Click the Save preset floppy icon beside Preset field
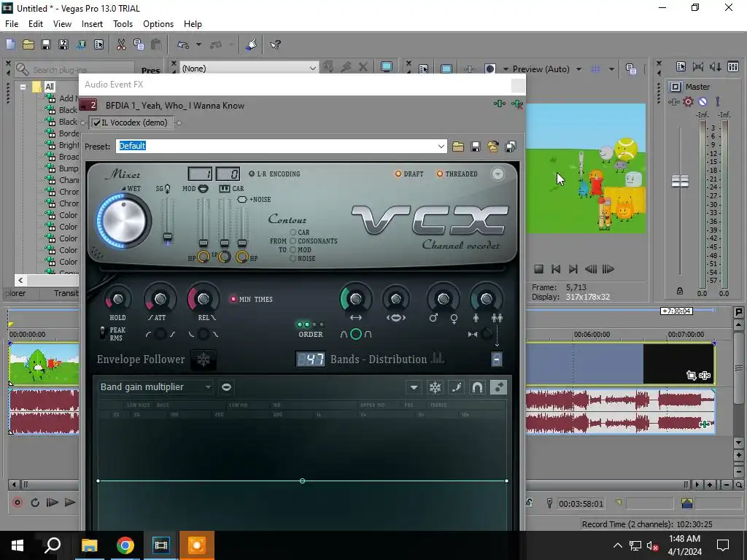 click(x=476, y=146)
